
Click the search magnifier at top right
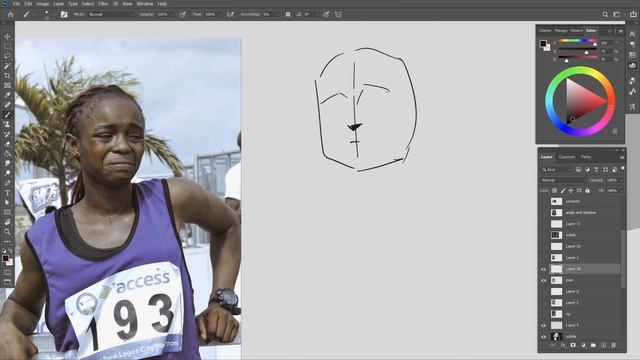(x=605, y=14)
